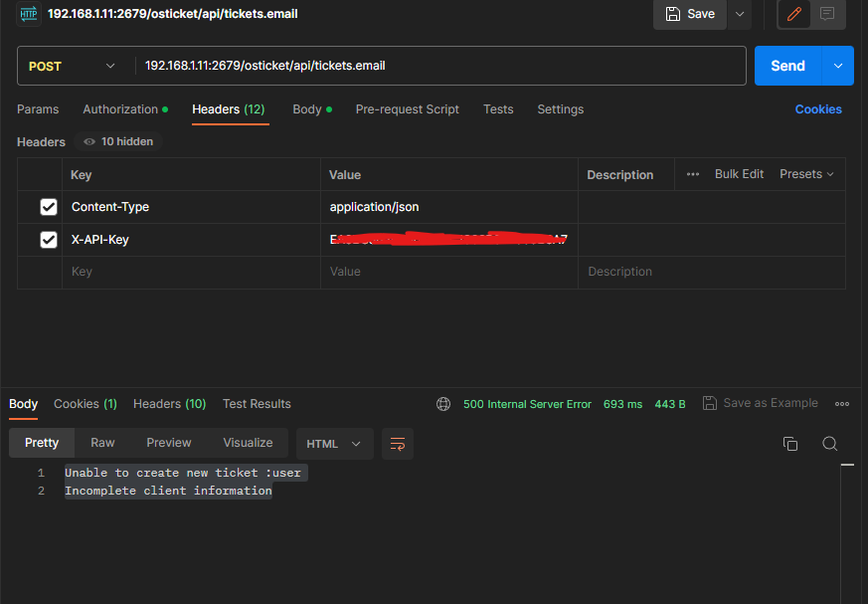Click the globe network icon
868x604 pixels.
[443, 404]
